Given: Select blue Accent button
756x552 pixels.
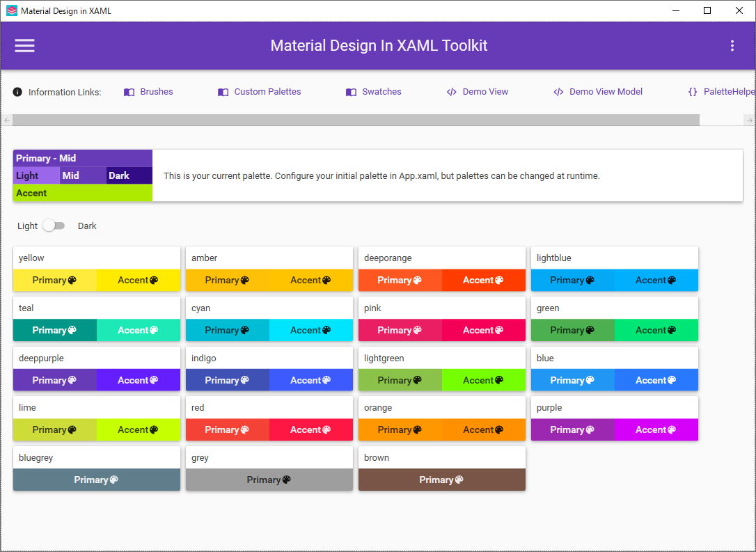Looking at the screenshot, I should 656,380.
